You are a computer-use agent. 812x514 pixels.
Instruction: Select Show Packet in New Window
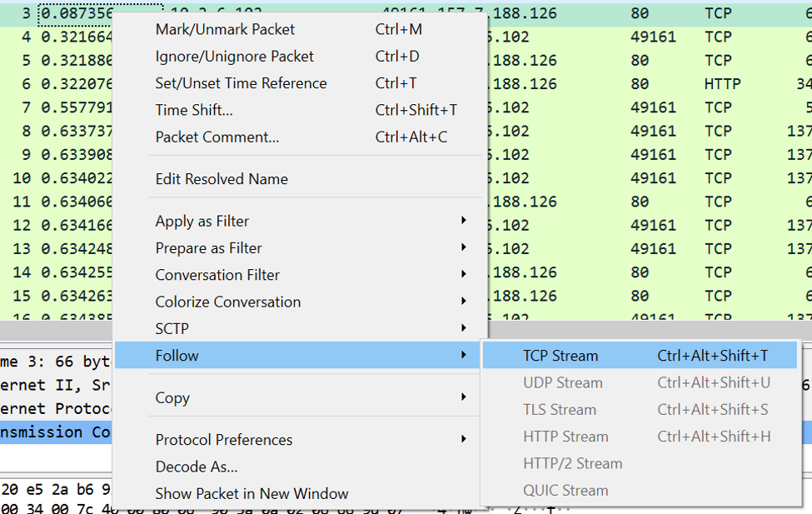coord(252,493)
